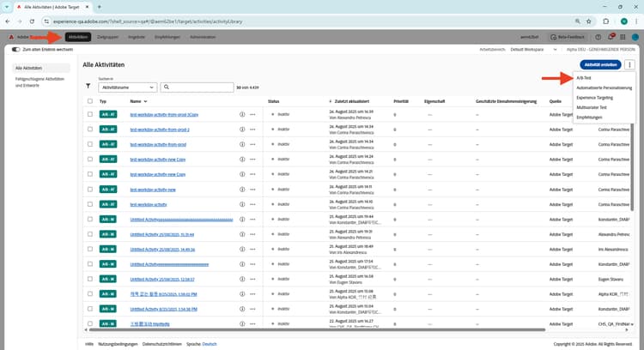Image resolution: width=644 pixels, height=350 pixels.
Task: Show info for activity updated at 14:11
Action: point(242,190)
